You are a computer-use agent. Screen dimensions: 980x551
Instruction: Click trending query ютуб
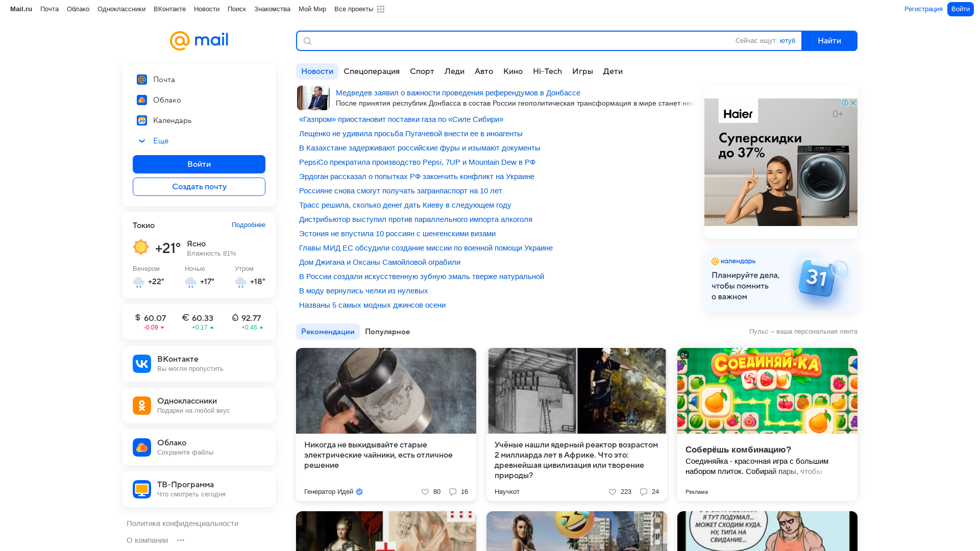click(788, 41)
